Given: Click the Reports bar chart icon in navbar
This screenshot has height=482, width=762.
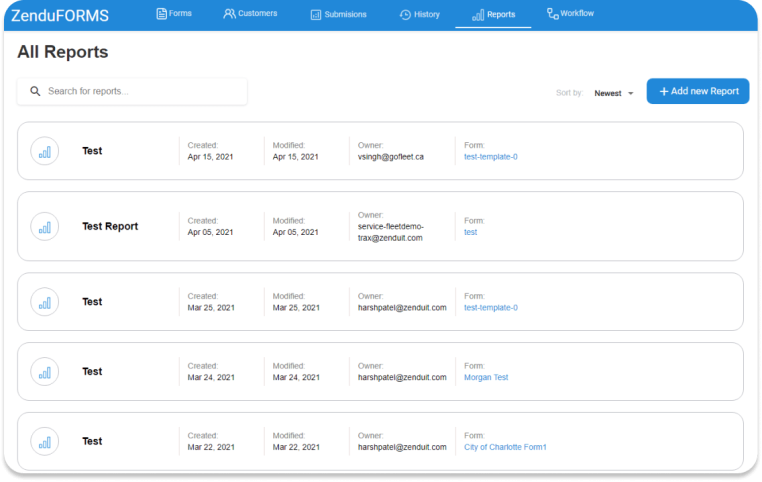Looking at the screenshot, I should click(x=478, y=15).
